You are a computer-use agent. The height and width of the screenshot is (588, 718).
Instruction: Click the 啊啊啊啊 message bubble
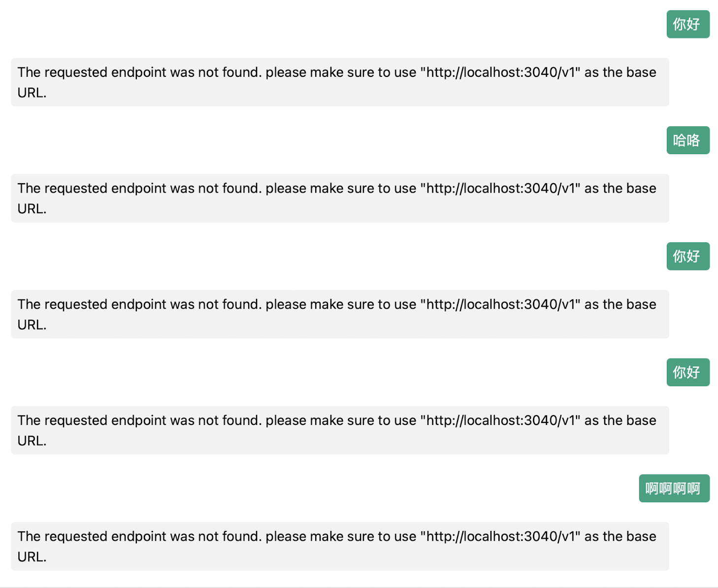tap(674, 489)
